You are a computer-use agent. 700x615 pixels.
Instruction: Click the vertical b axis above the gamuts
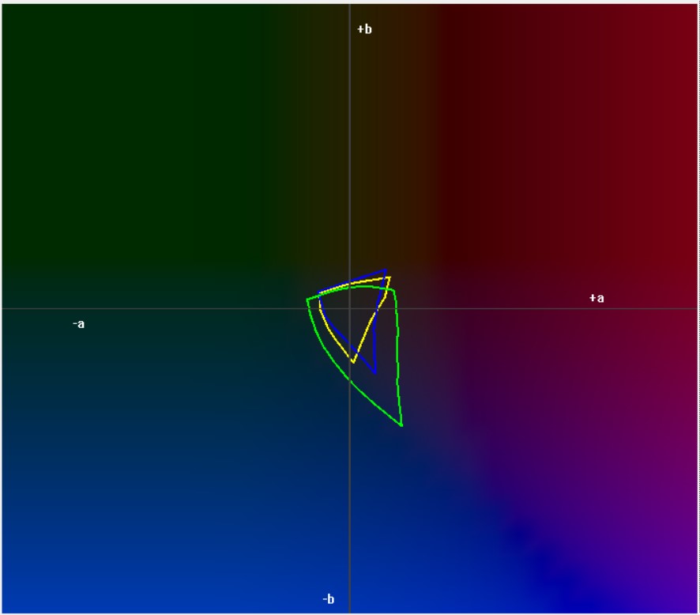(349, 158)
